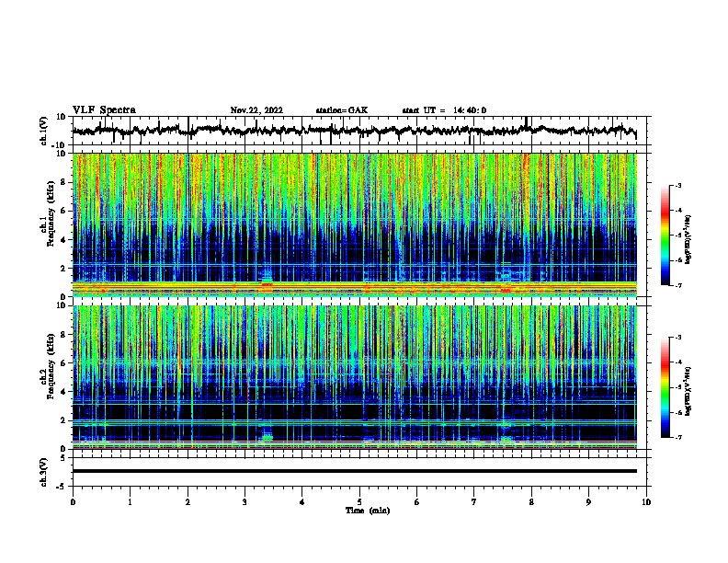Click the "VLF Spectra" plot title
This screenshot has height=563, width=728.
click(104, 110)
